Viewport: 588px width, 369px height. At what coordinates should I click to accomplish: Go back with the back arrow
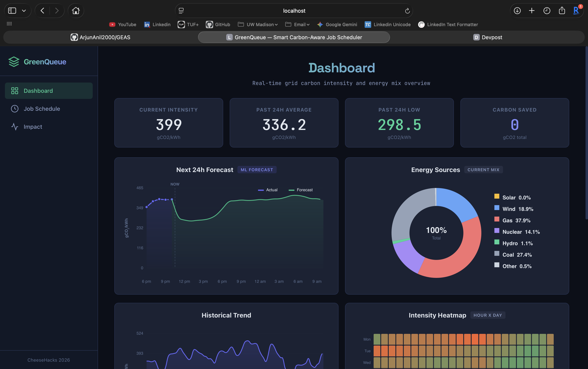(x=42, y=11)
